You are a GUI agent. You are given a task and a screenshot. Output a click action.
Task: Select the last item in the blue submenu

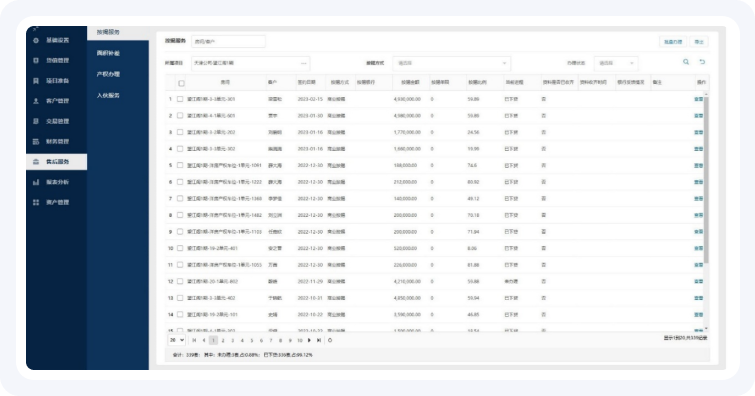point(108,95)
